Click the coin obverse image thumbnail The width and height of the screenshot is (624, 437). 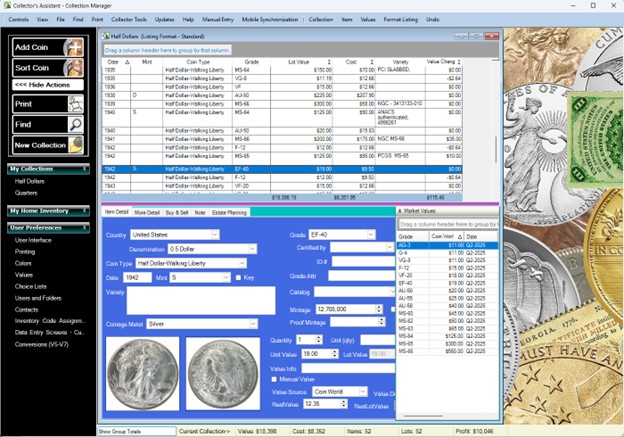pyautogui.click(x=142, y=373)
